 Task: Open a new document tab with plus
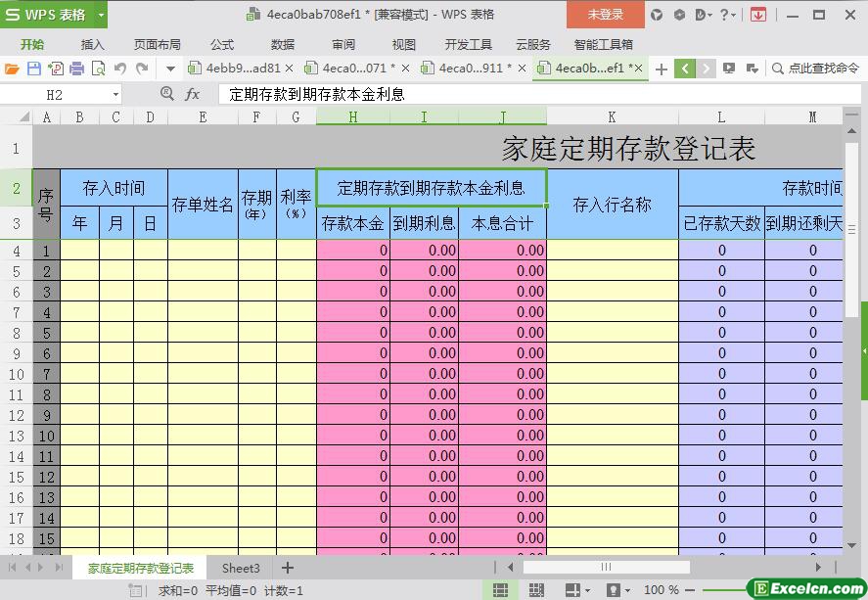pyautogui.click(x=662, y=69)
